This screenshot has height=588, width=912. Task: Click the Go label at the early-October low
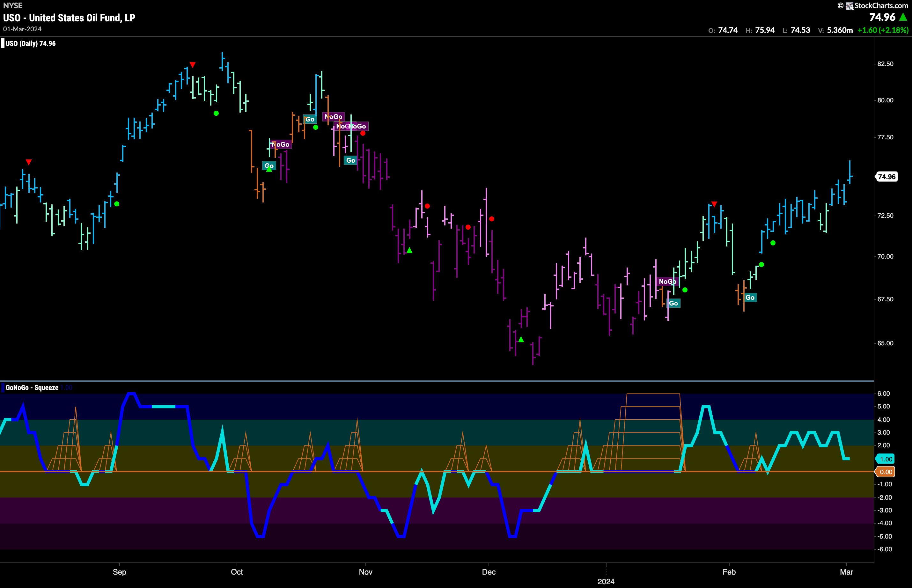tap(269, 166)
